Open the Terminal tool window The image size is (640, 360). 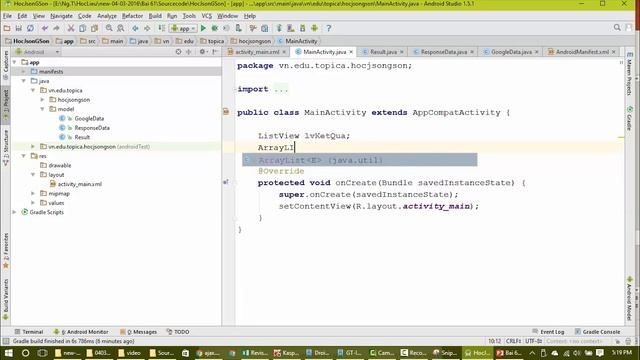pyautogui.click(x=29, y=332)
